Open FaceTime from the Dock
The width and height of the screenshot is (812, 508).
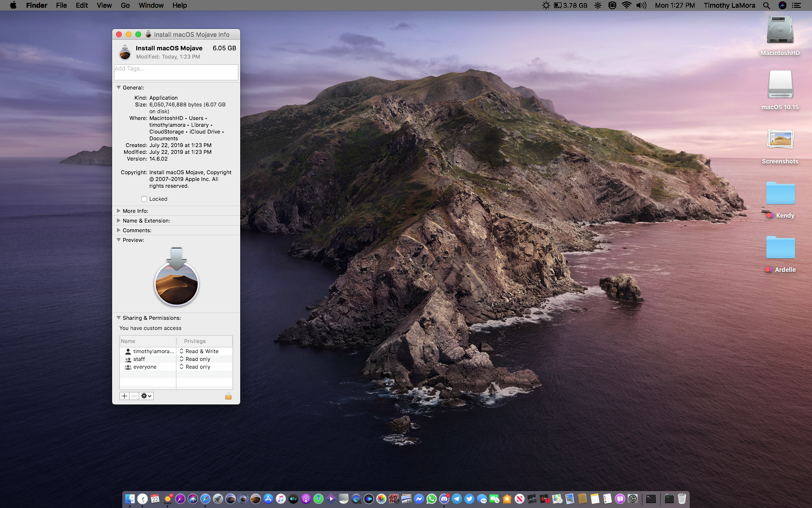click(x=494, y=499)
